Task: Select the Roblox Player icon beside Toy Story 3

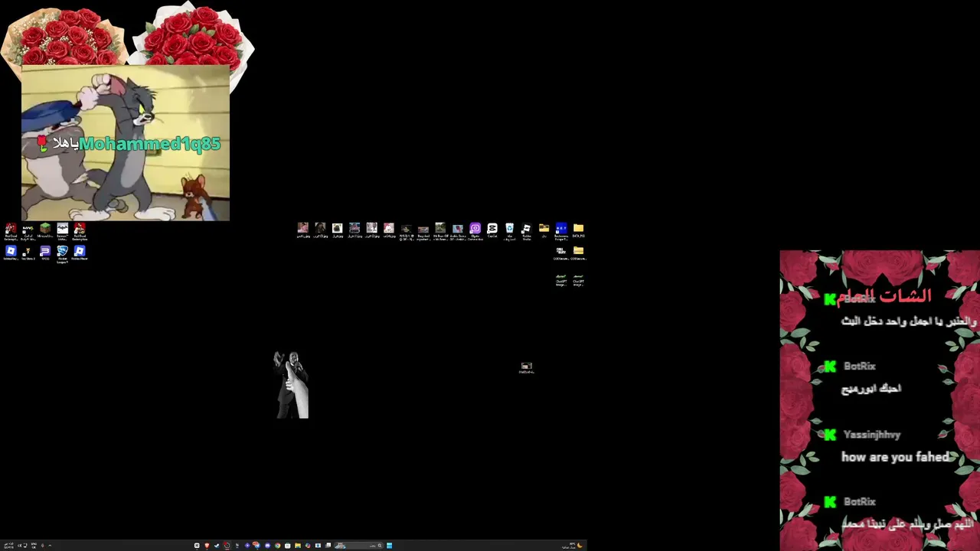Action: pyautogui.click(x=11, y=253)
